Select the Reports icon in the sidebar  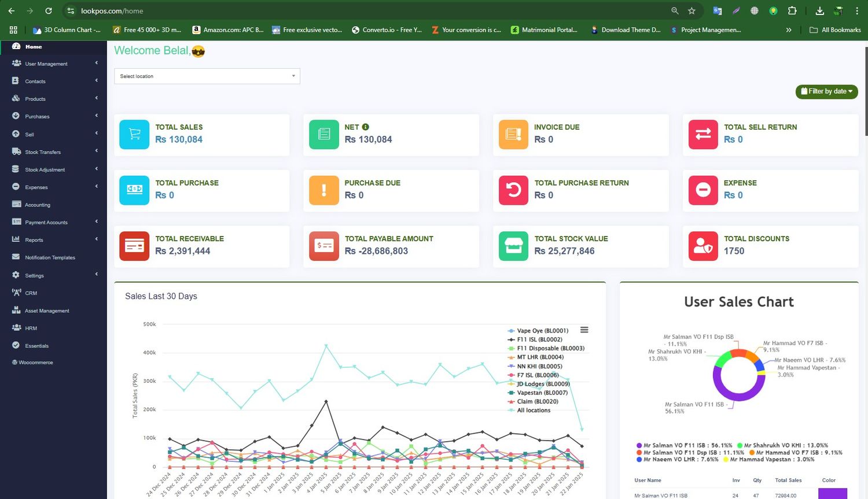pyautogui.click(x=17, y=239)
